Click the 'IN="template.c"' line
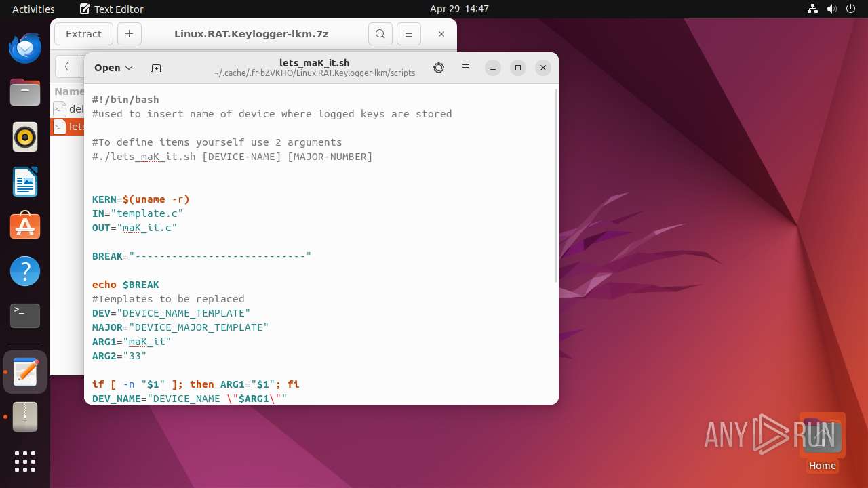 [138, 213]
